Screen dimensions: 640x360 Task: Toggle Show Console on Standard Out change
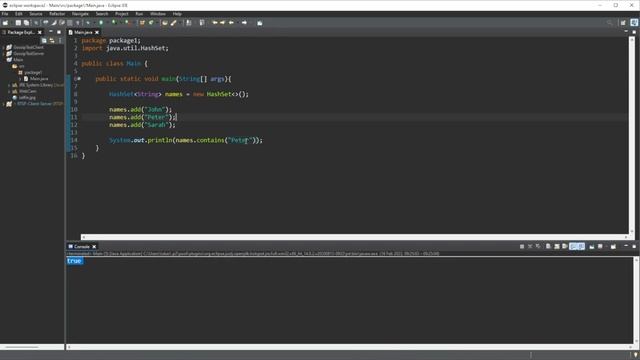[573, 246]
